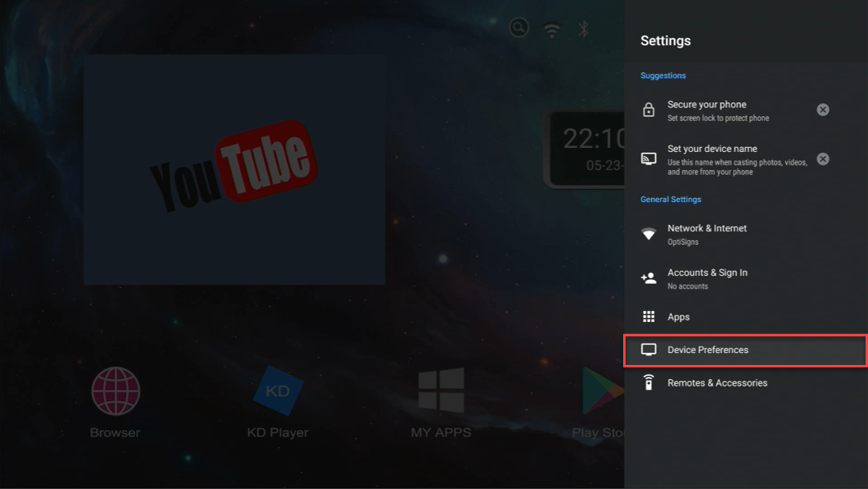The image size is (868, 489).
Task: Click the General Settings section header
Action: (670, 200)
